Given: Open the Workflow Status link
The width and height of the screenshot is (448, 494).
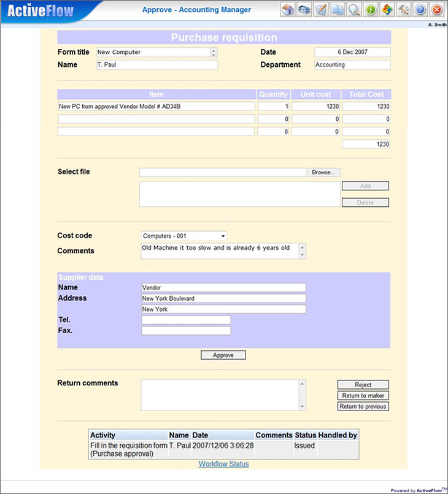Looking at the screenshot, I should 223,464.
